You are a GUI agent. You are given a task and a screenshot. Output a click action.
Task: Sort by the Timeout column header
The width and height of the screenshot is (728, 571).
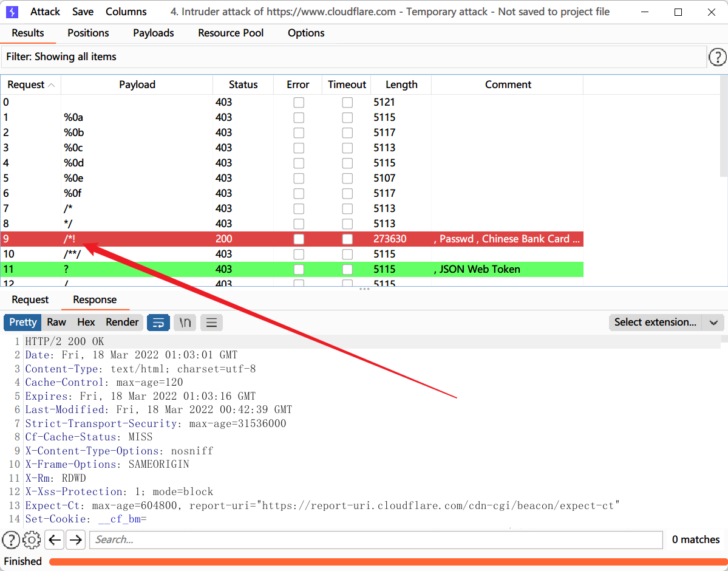[x=347, y=85]
